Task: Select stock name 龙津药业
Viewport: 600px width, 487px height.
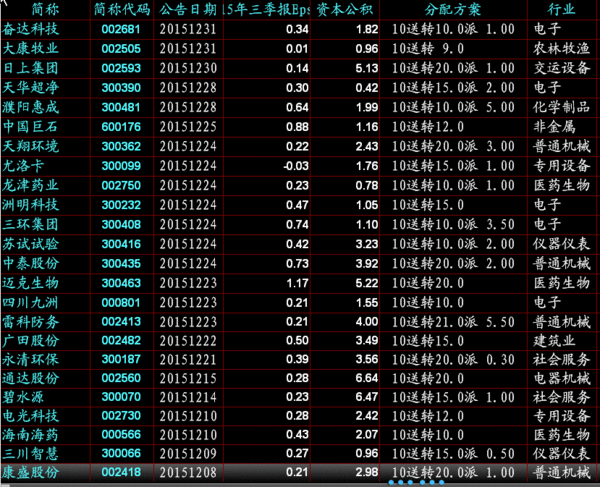Action: tap(30, 185)
